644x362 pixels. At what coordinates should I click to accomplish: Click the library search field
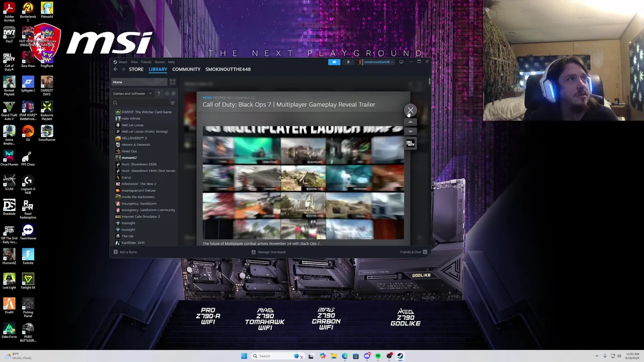pos(140,103)
